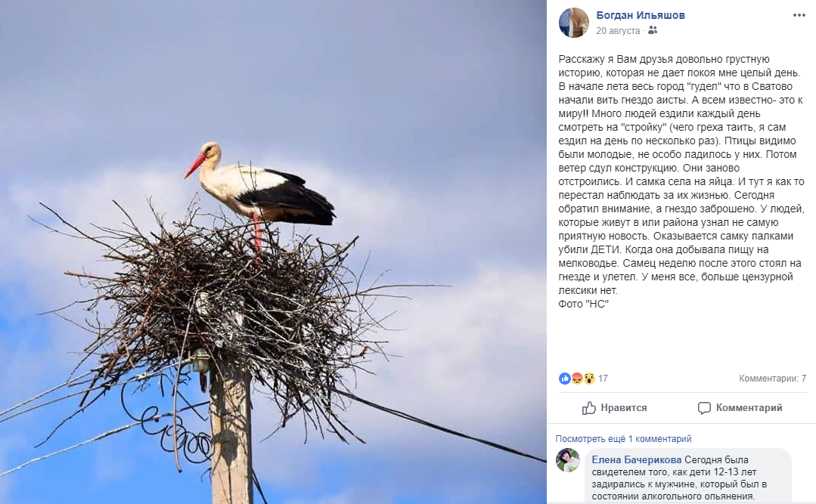This screenshot has width=816, height=504.
Task: Click the friends audience icon next to the date
Action: (x=653, y=30)
